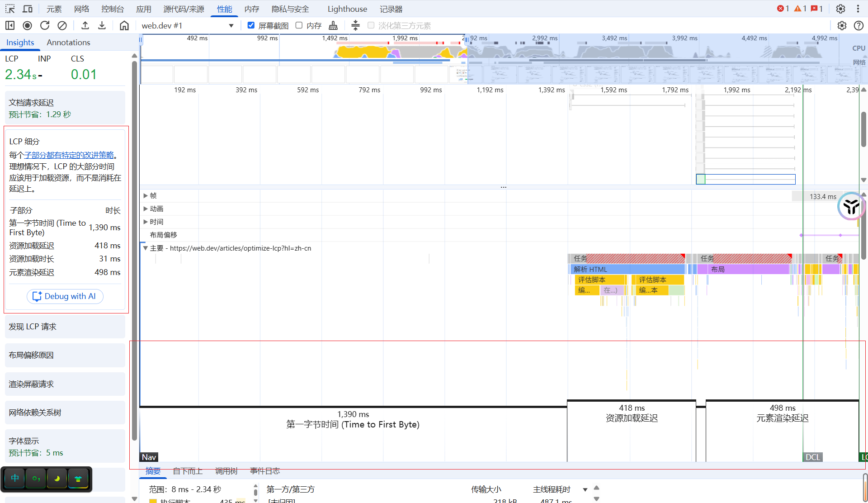Click the record performance button
This screenshot has width=868, height=503.
click(x=27, y=26)
